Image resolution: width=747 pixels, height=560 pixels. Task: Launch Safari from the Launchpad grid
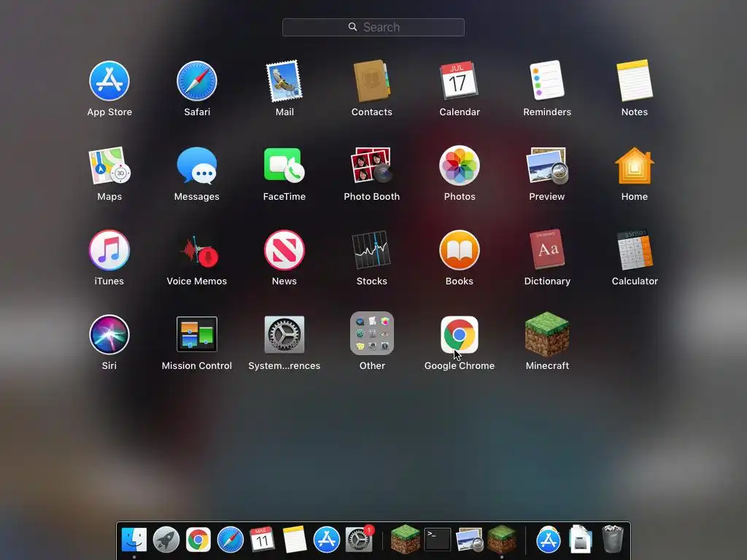197,81
